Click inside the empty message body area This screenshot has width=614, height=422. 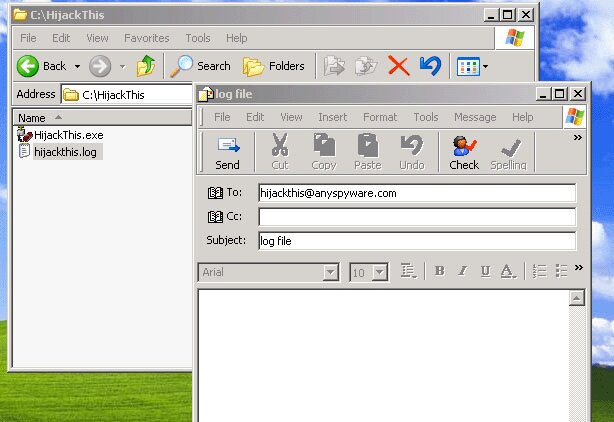tap(384, 355)
